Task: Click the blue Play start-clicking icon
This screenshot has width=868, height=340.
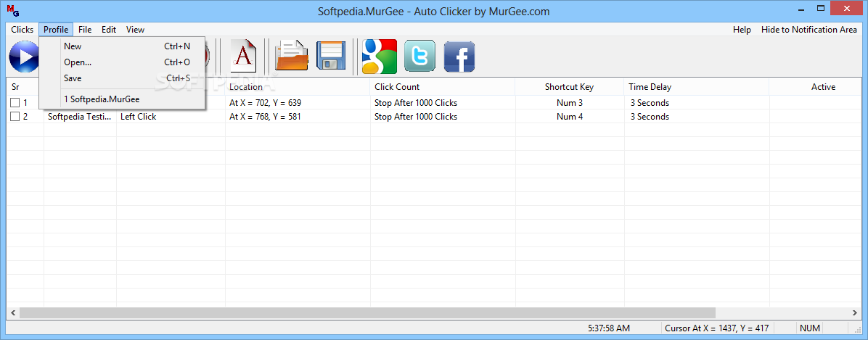Action: tap(24, 57)
